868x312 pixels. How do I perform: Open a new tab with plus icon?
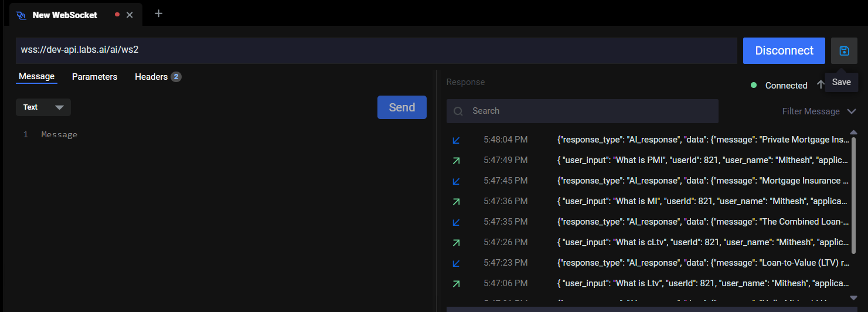[158, 13]
